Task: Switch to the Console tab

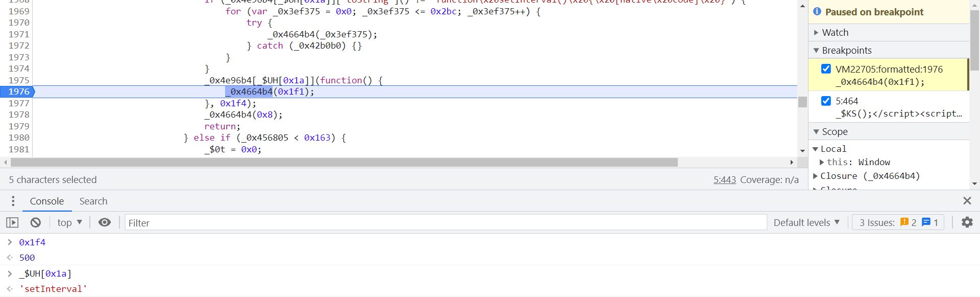Action: pyautogui.click(x=46, y=201)
